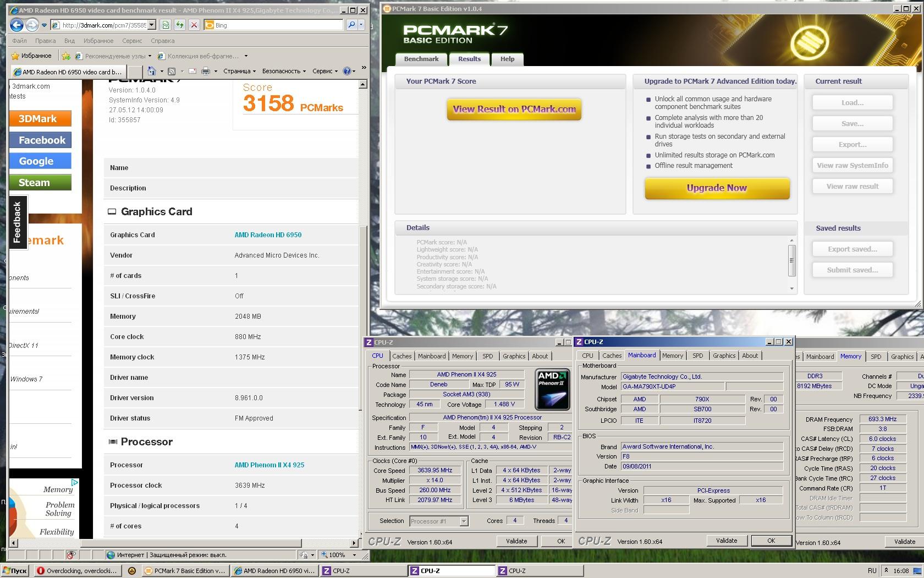Click the AdChoices icon on the ad
This screenshot has width=924, height=578.
pos(75,483)
